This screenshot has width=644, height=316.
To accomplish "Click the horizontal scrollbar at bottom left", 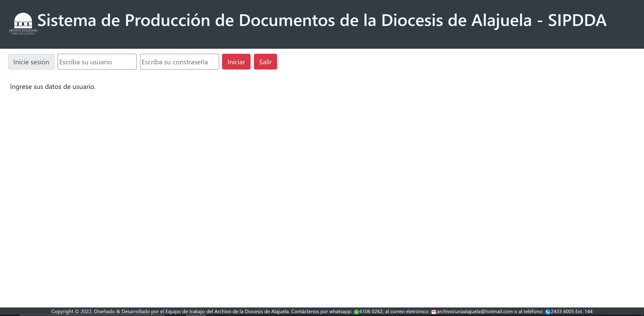I will click(100, 315).
